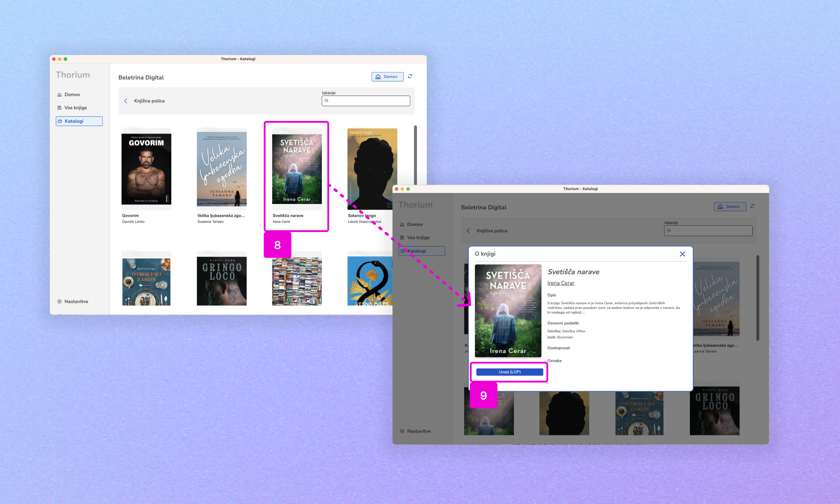Click the Beletrina Digital heading in the front window
This screenshot has height=504, width=840.
pyautogui.click(x=484, y=207)
